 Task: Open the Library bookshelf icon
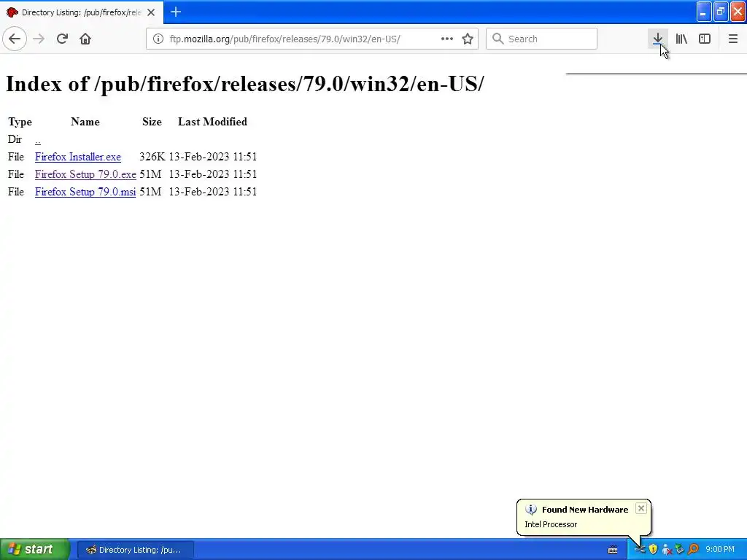[x=681, y=39]
